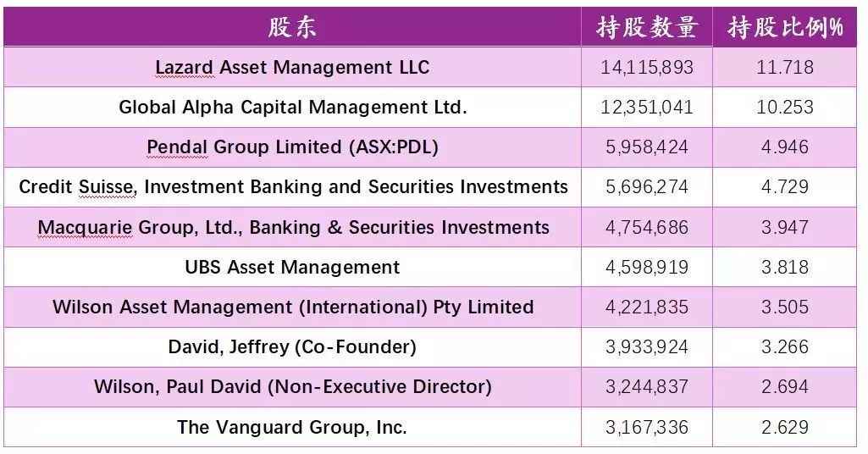Select The Vanguard Group, Inc. cell
This screenshot has width=868, height=454.
292,427
